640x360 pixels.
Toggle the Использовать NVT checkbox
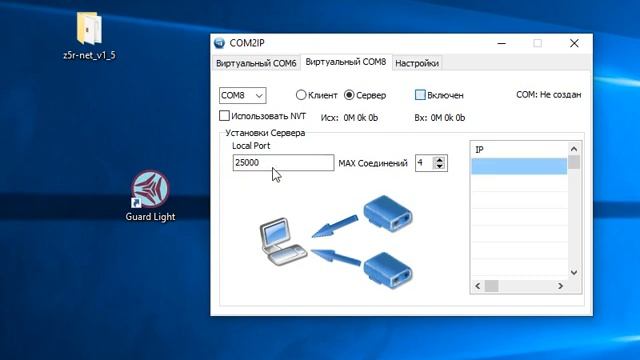click(x=224, y=116)
